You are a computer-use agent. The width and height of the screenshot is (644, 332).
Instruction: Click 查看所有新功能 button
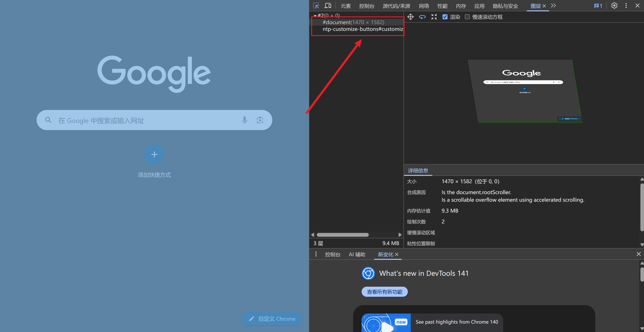click(x=384, y=291)
